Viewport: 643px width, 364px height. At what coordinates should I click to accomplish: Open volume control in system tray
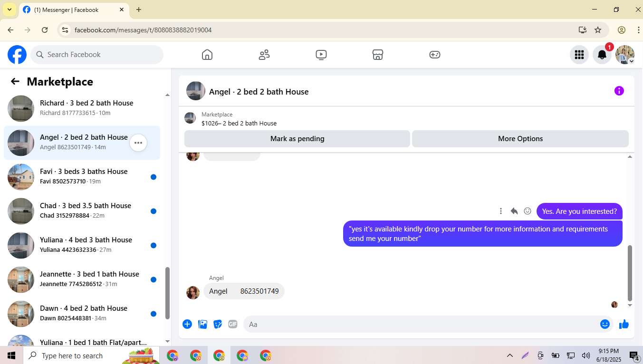[585, 355]
